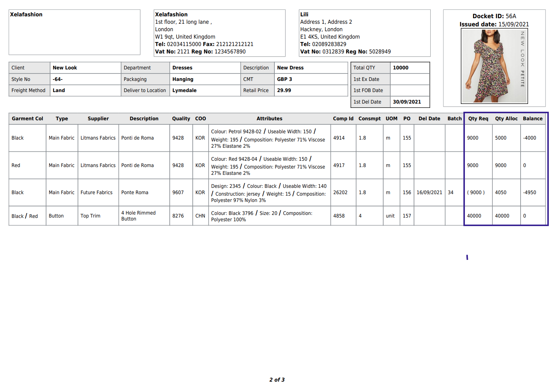Click the Balance column header

click(x=532, y=119)
